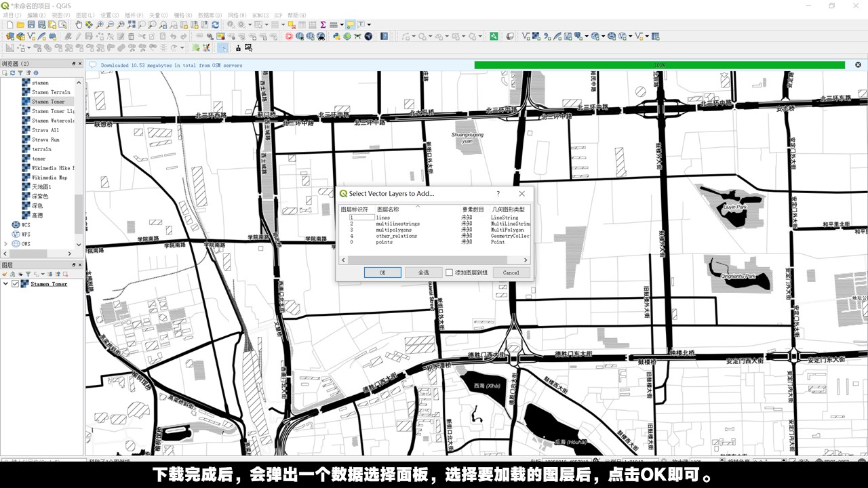Click the green QuickOSM plugin icon

494,36
